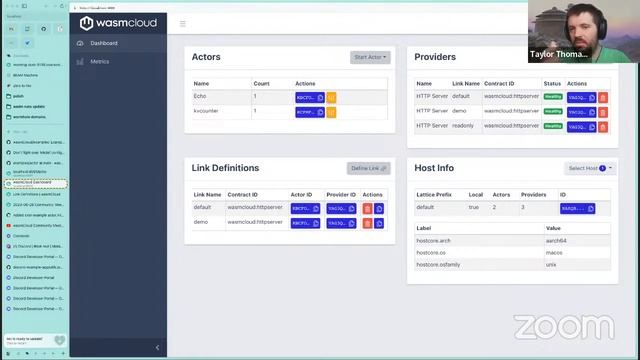
Task: Click the wasmcloud logo
Action: tap(118, 23)
